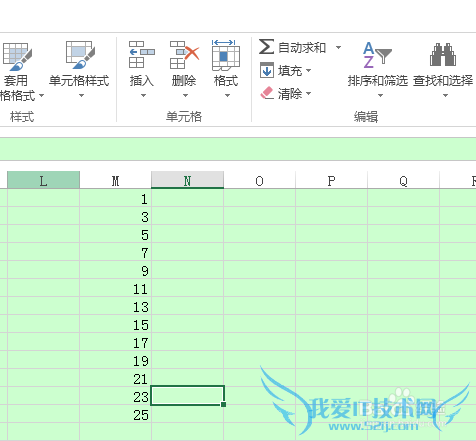Open the 单元格样式 cell styles icon

click(x=80, y=55)
